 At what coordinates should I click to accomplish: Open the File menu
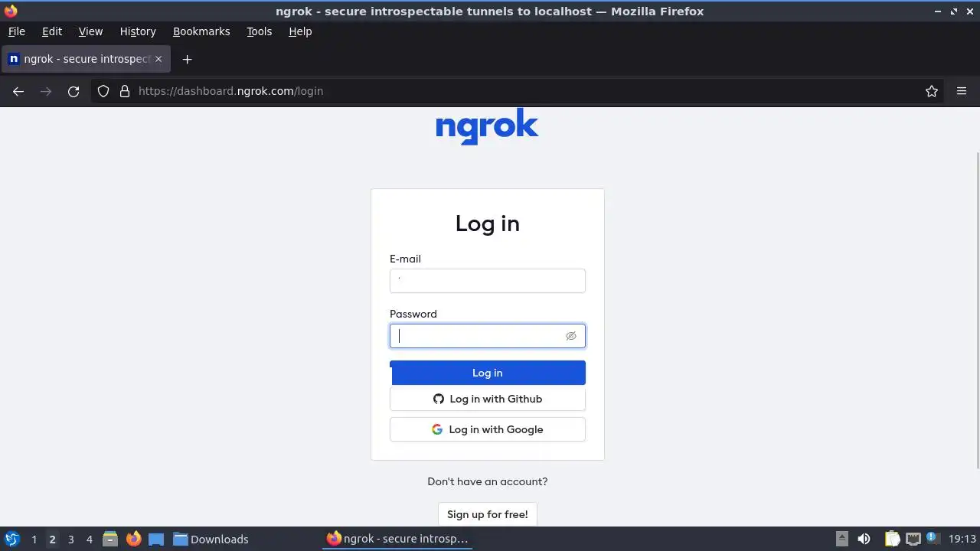tap(17, 31)
